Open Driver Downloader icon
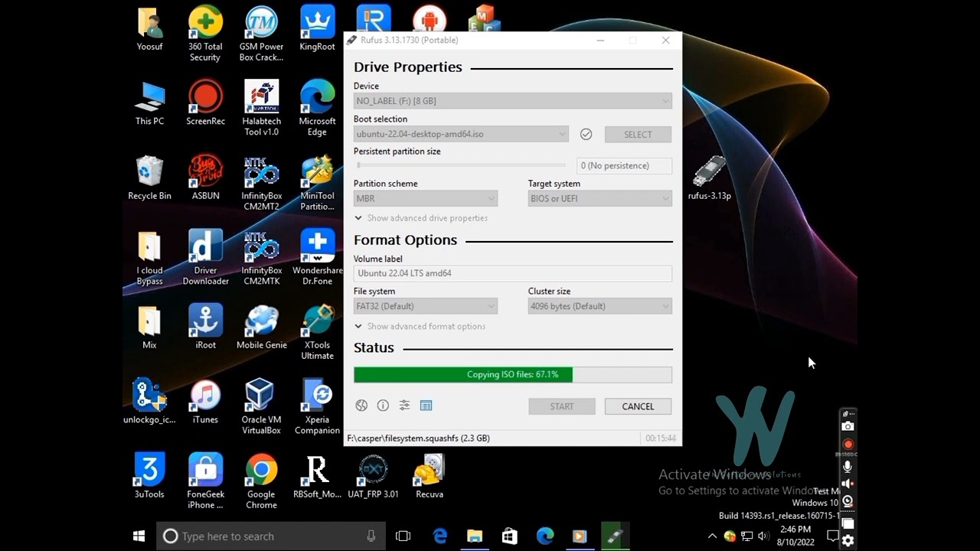This screenshot has width=980, height=551. click(205, 258)
